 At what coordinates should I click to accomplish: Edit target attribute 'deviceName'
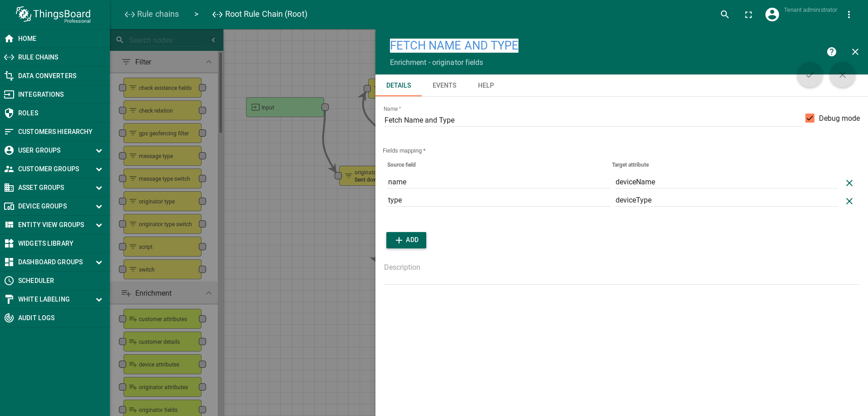[x=726, y=182]
